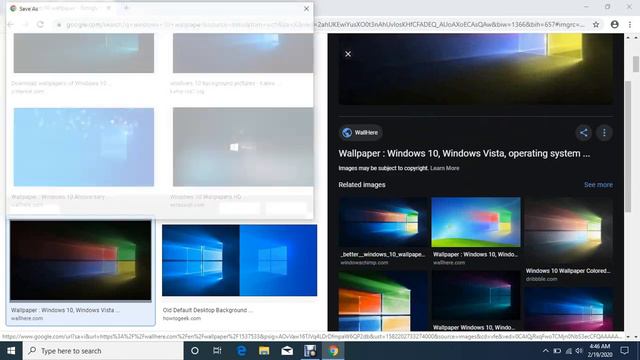Viewport: 640px width, 360px height.
Task: Click the preview panel vertical scrollbar
Action: 628,147
